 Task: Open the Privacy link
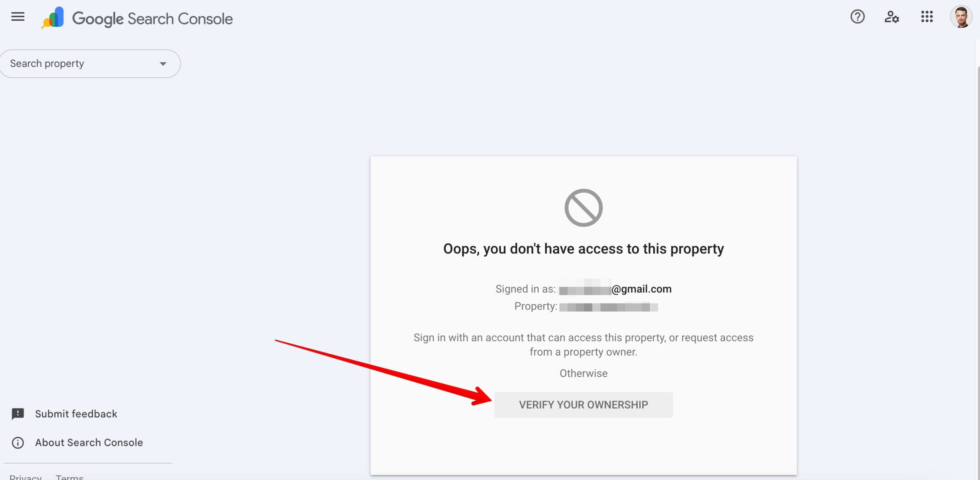click(x=25, y=477)
